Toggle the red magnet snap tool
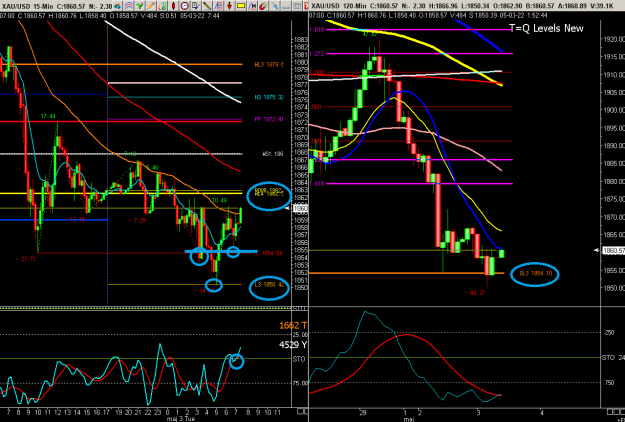This screenshot has height=422, width=625. pyautogui.click(x=263, y=6)
